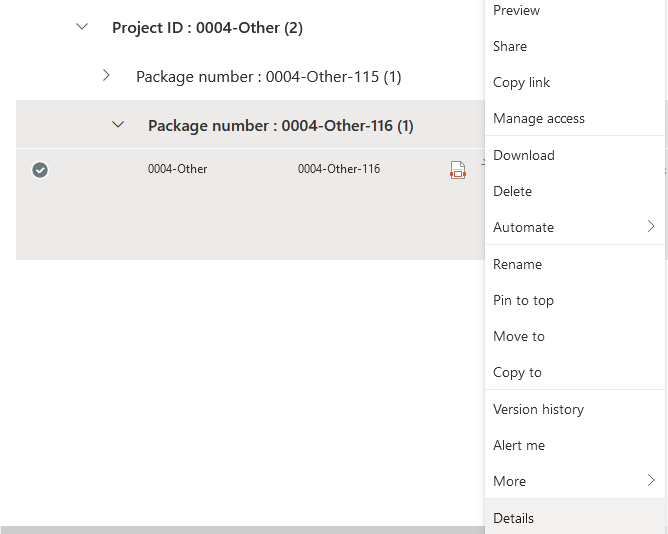This screenshot has height=534, width=668.
Task: Open the Automate submenu arrow
Action: point(651,226)
